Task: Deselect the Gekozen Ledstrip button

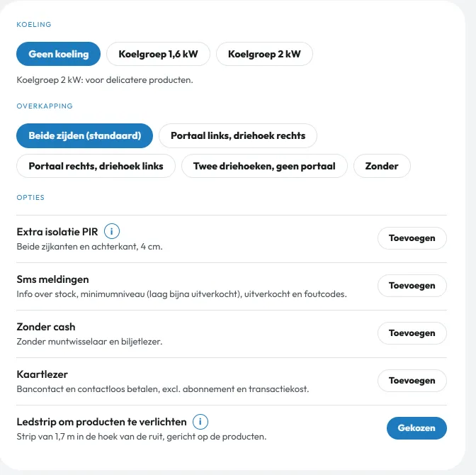Action: [x=416, y=428]
